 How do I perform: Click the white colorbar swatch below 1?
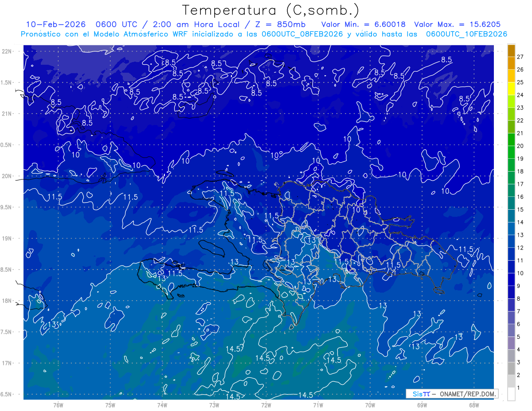(x=511, y=394)
